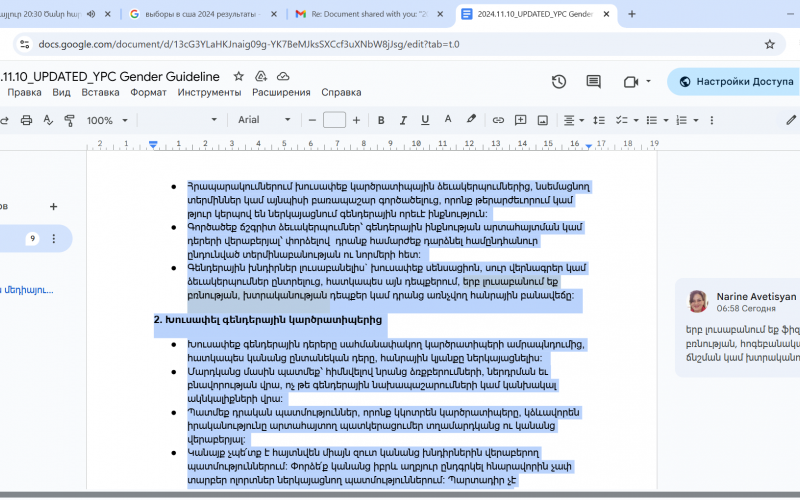Click the print icon in toolbar
This screenshot has height=500, width=800.
27,120
